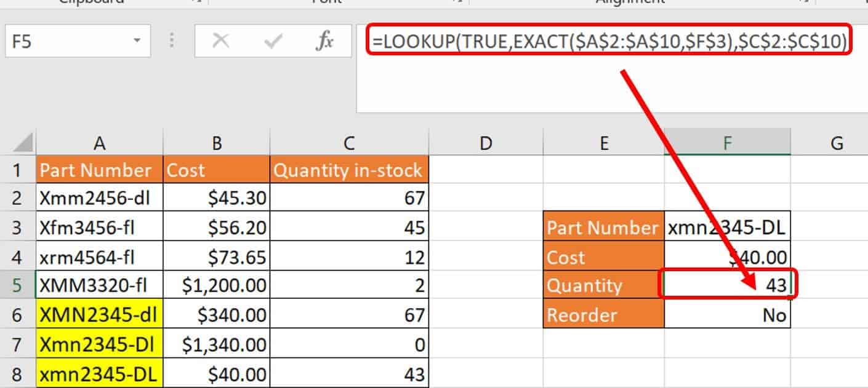The image size is (868, 388).
Task: Click lookup Part Number cell xmn2345-DL
Action: point(727,228)
